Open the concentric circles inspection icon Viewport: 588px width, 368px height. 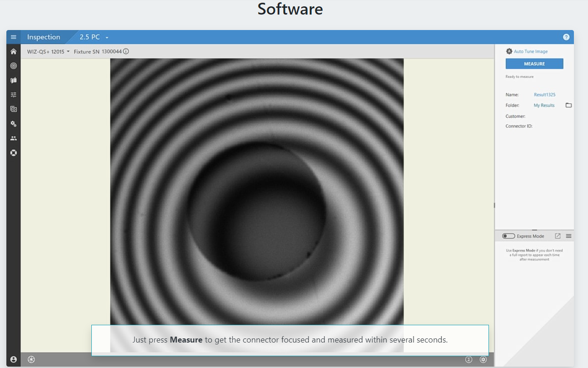[x=14, y=66]
